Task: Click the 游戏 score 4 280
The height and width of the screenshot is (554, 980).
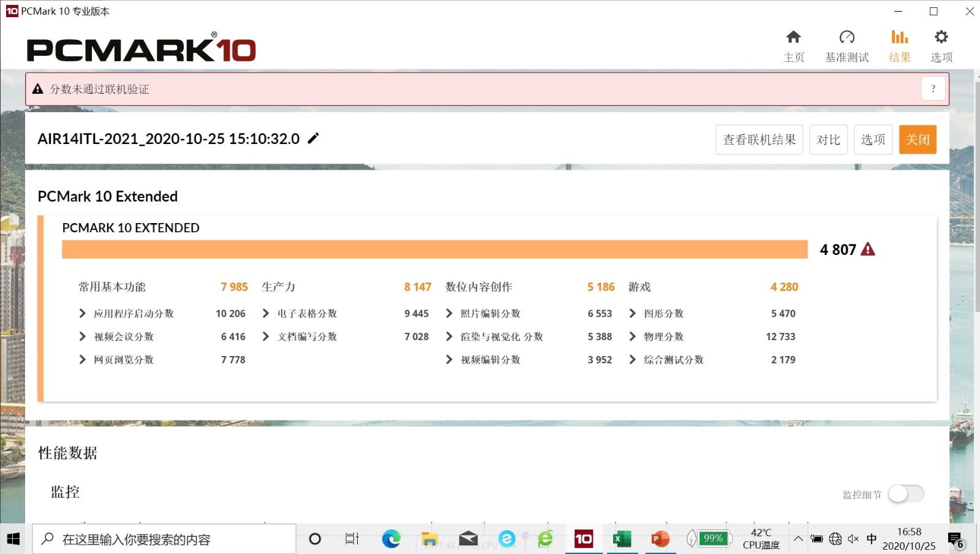Action: coord(784,287)
